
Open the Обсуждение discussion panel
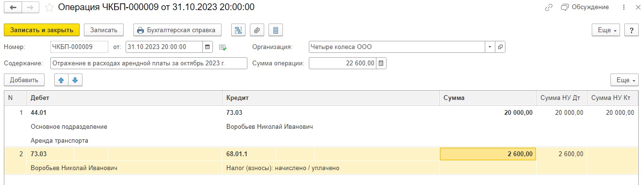click(x=585, y=7)
